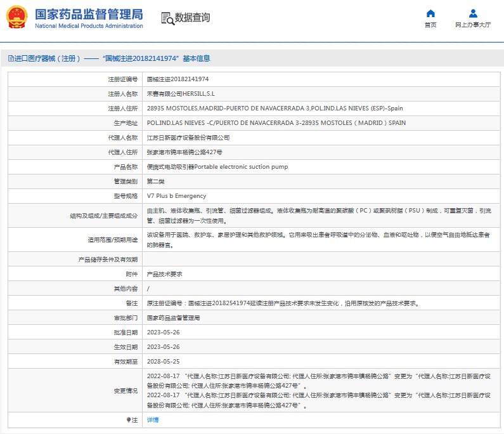Click the 有效期至 date 2028-05-25
This screenshot has width=504, height=434.
tap(163, 362)
